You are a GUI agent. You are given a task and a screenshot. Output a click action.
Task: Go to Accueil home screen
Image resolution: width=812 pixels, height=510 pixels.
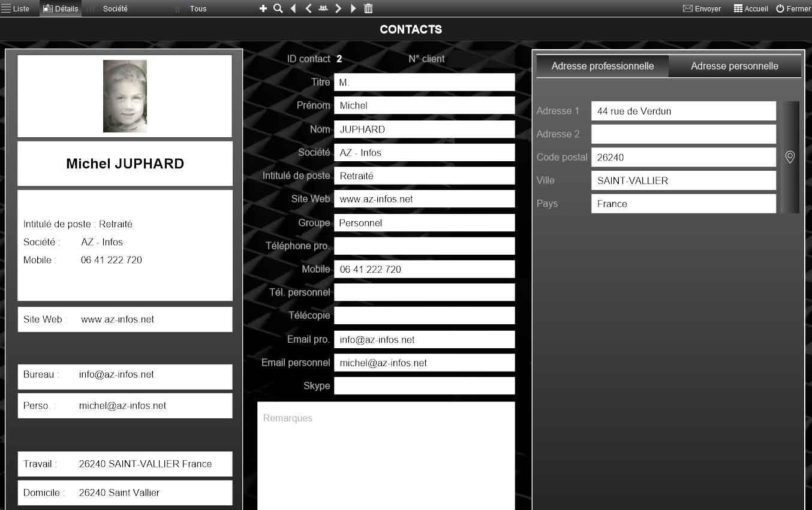coord(751,8)
